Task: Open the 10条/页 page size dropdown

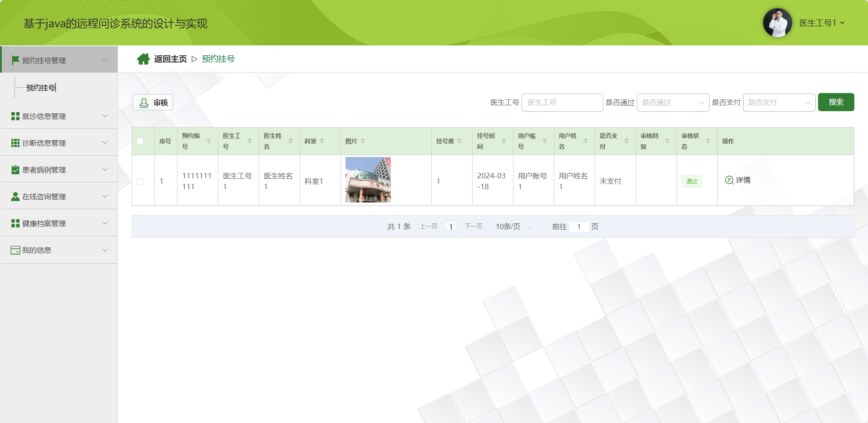Action: pos(513,226)
